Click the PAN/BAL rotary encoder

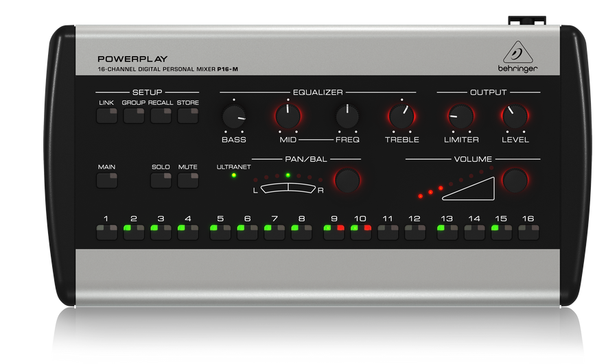(347, 181)
